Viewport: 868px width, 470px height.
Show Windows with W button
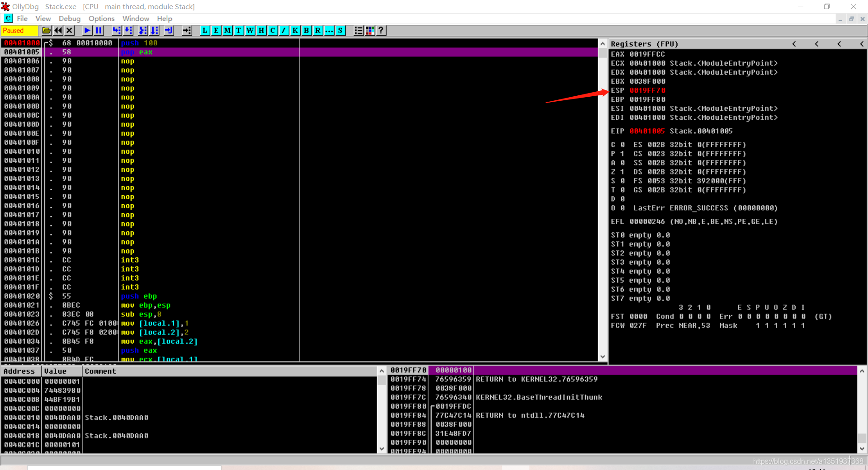pos(250,30)
